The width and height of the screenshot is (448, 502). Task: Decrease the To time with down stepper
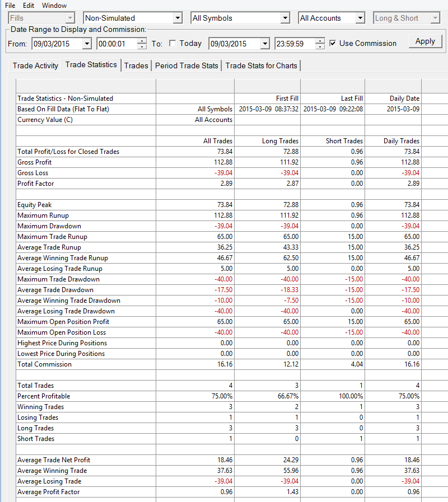pos(320,46)
